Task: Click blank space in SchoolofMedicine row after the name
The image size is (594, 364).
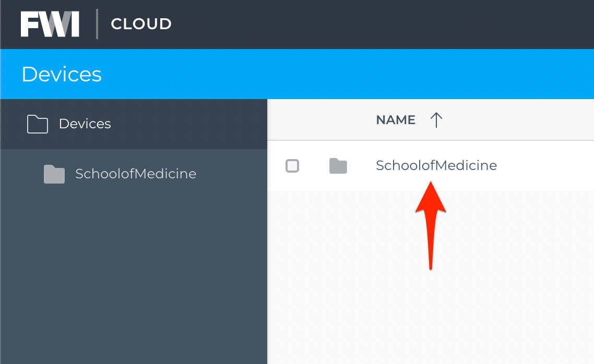Action: (545, 166)
